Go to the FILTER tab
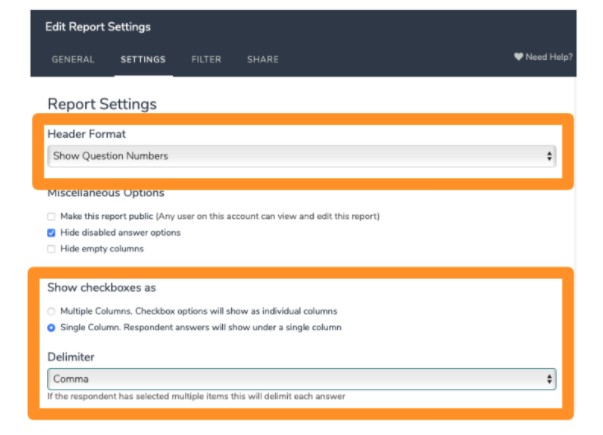 pos(206,59)
